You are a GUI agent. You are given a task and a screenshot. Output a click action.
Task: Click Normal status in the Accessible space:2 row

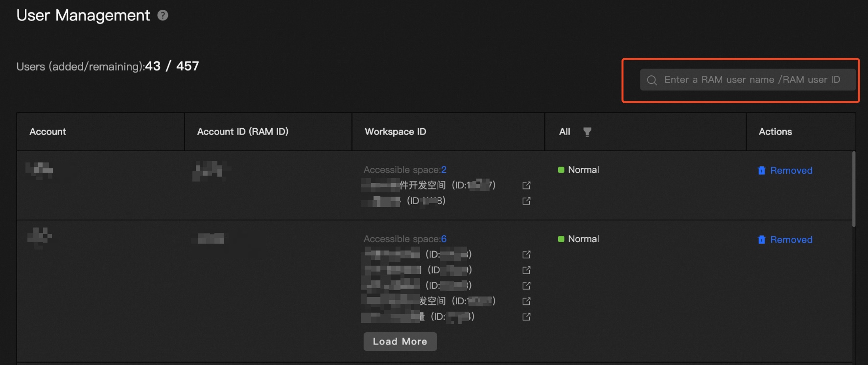point(578,170)
